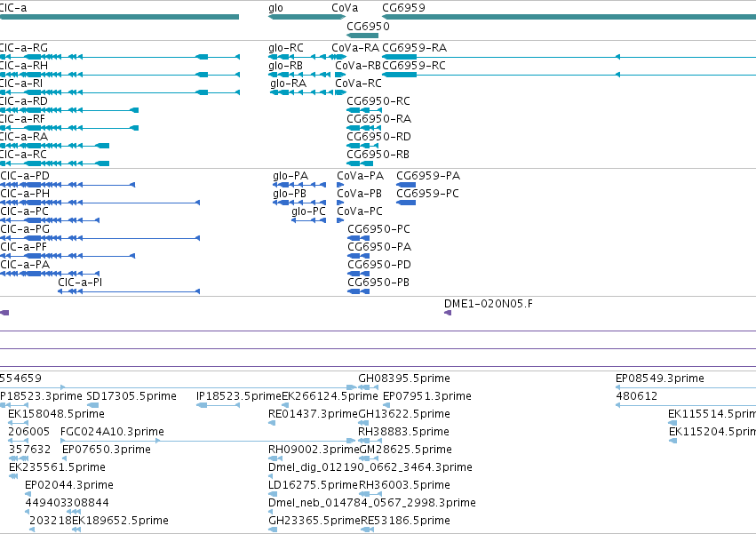Select transcript CG6950-RC
This screenshot has height=534, width=756.
[364, 110]
